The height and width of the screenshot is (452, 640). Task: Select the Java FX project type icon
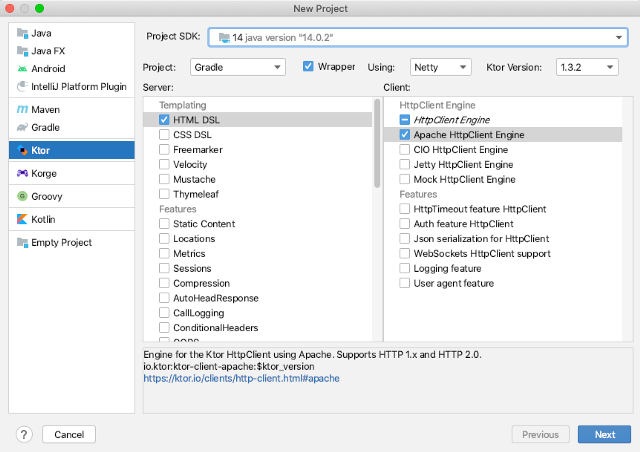tap(22, 51)
